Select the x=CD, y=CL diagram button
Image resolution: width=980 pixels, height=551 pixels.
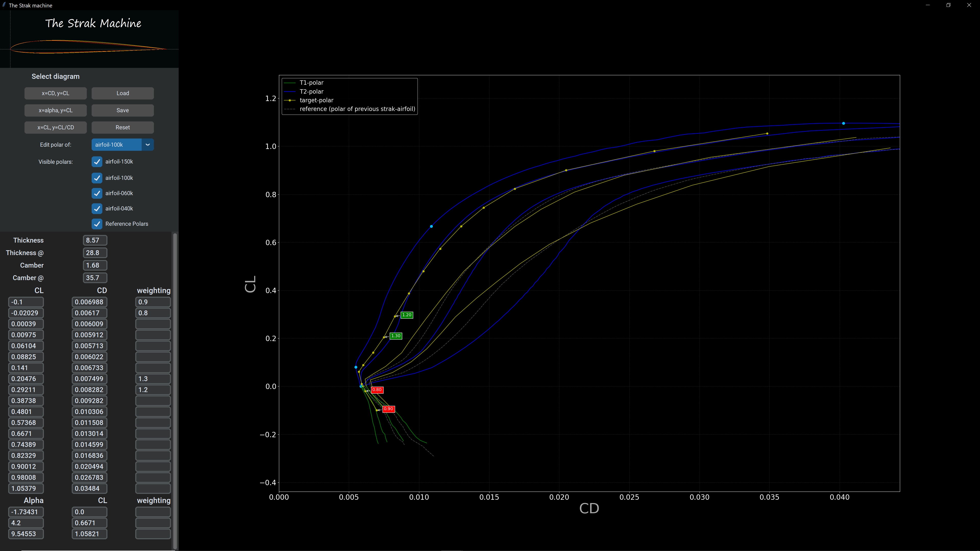tap(56, 93)
